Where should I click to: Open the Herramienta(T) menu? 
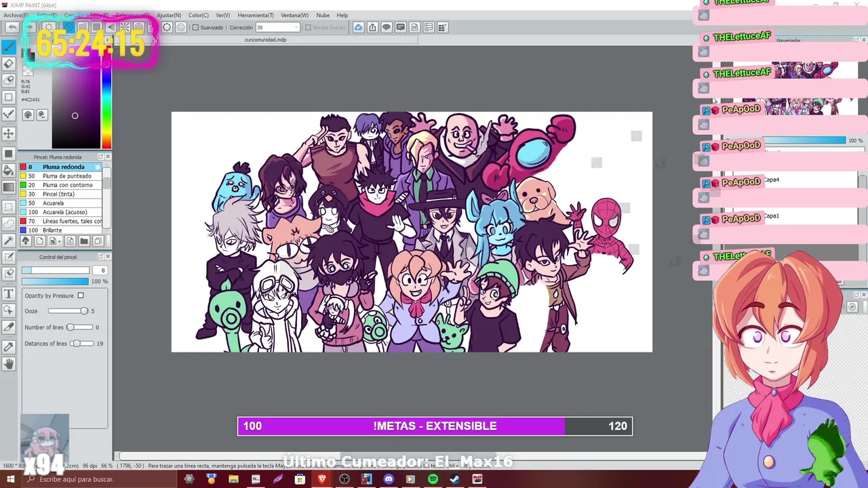coord(256,15)
